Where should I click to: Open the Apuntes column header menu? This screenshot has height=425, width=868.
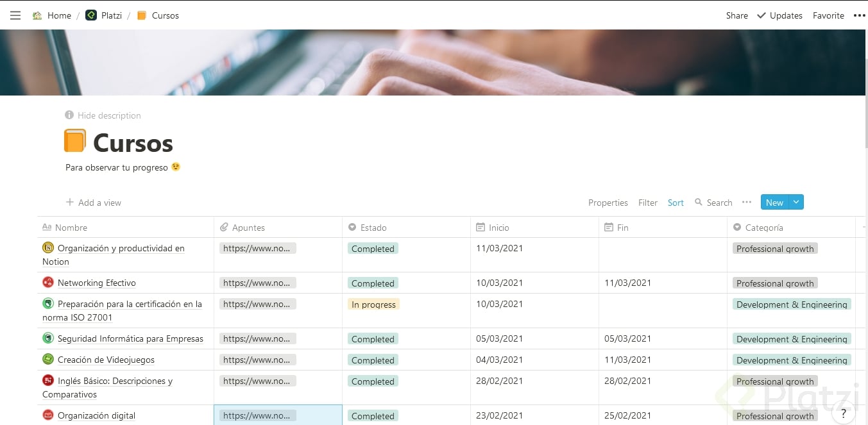278,228
